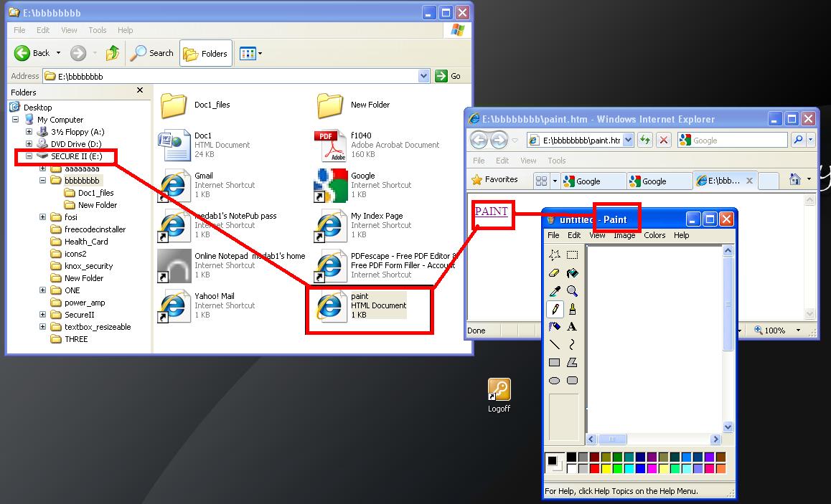Pick the yellow color in the Paint palette
The image size is (831, 504).
(x=606, y=469)
